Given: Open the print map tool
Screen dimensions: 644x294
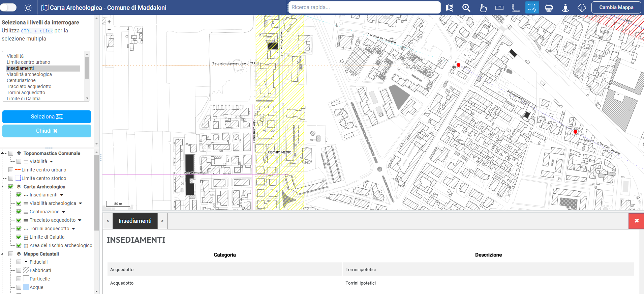Looking at the screenshot, I should (x=549, y=8).
